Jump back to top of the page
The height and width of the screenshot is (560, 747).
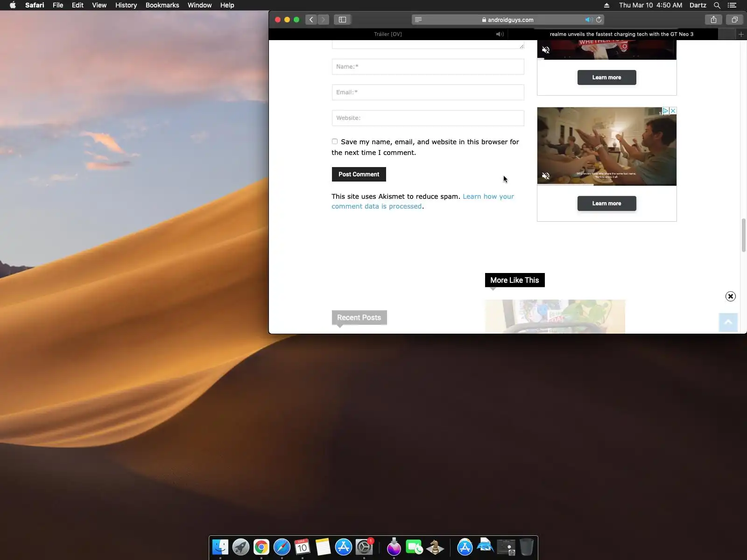(x=728, y=322)
